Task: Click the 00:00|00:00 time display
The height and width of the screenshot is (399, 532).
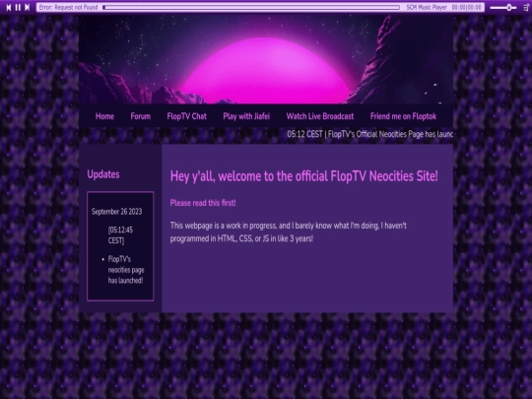Action: 467,7
